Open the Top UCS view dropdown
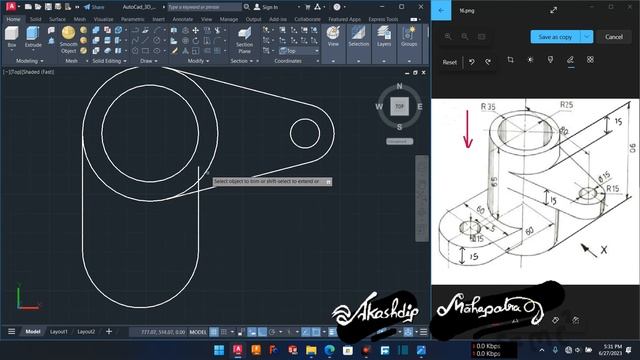Viewport: 640px width, 360px height. [x=299, y=51]
